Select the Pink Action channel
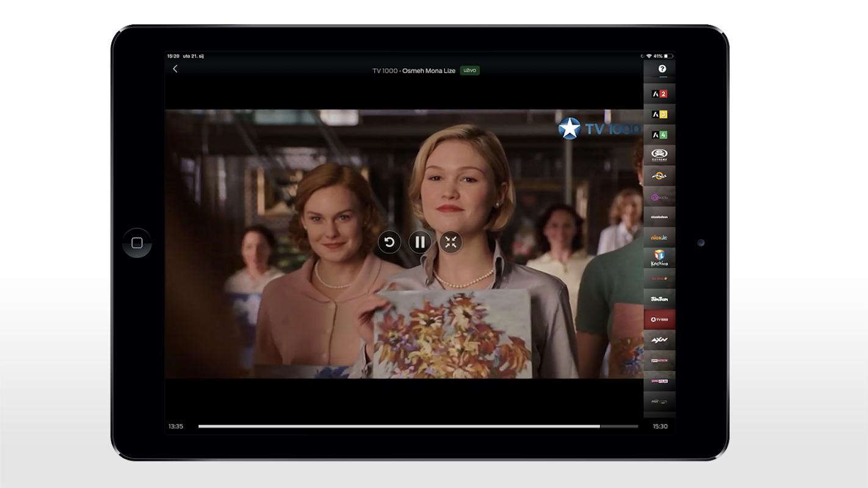This screenshot has width=868, height=488. coord(659,361)
